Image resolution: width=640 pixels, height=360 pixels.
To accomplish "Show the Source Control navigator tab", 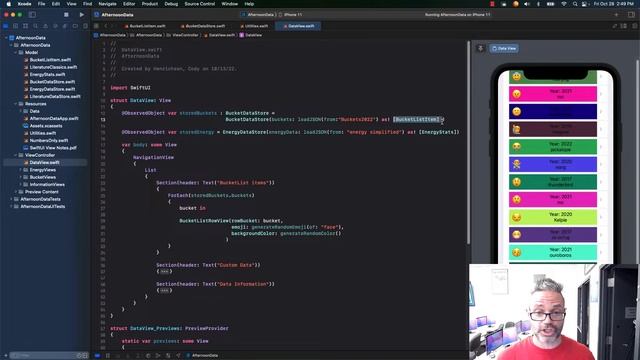I will point(16,26).
